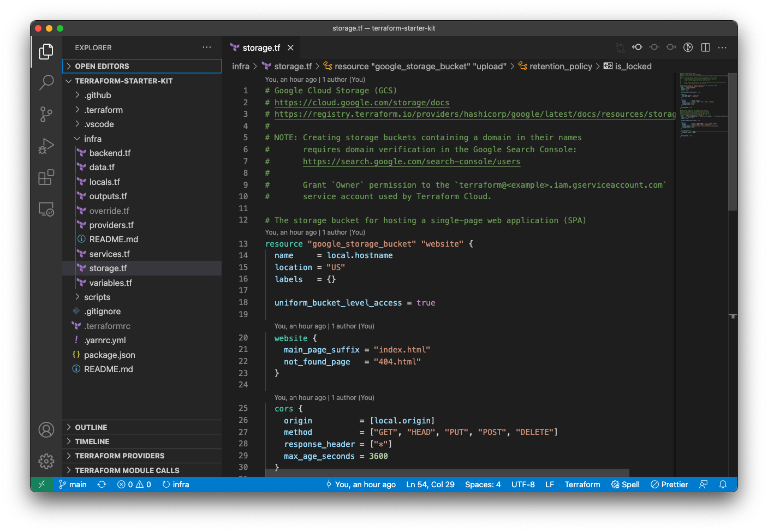Screen dimensions: 768x532
Task: Open the Explorer more actions ellipsis
Action: pyautogui.click(x=207, y=47)
